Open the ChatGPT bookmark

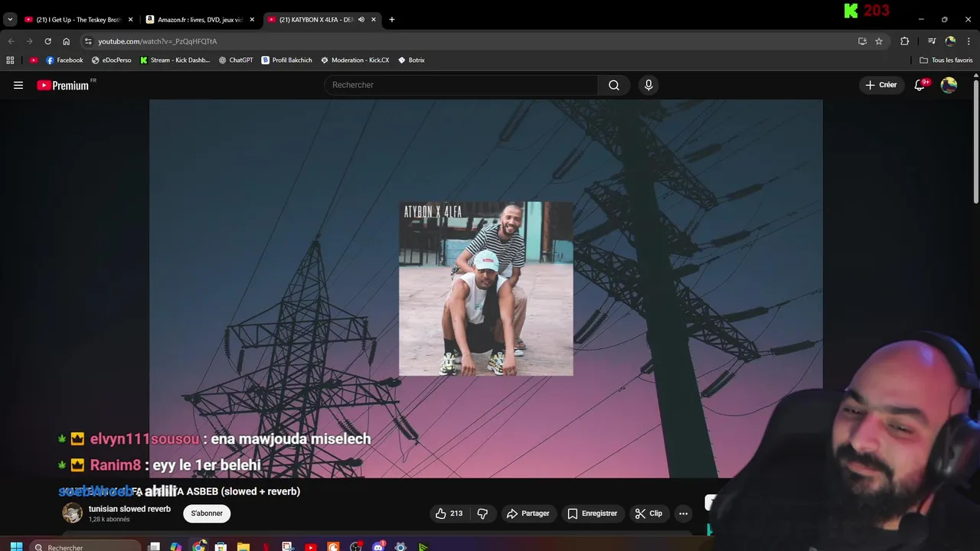[x=236, y=60]
